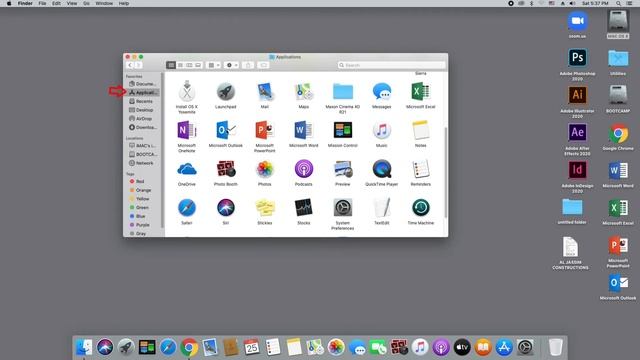Select Adobe After Effects 2020 desktop icon

pos(577,133)
